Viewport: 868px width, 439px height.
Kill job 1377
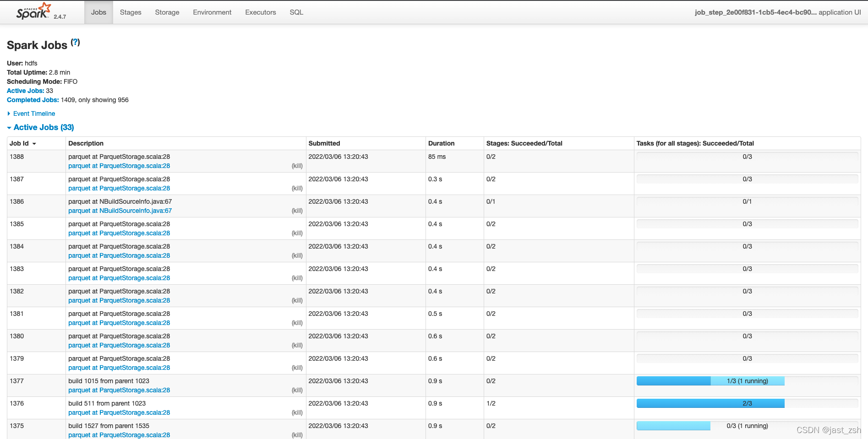tap(297, 390)
